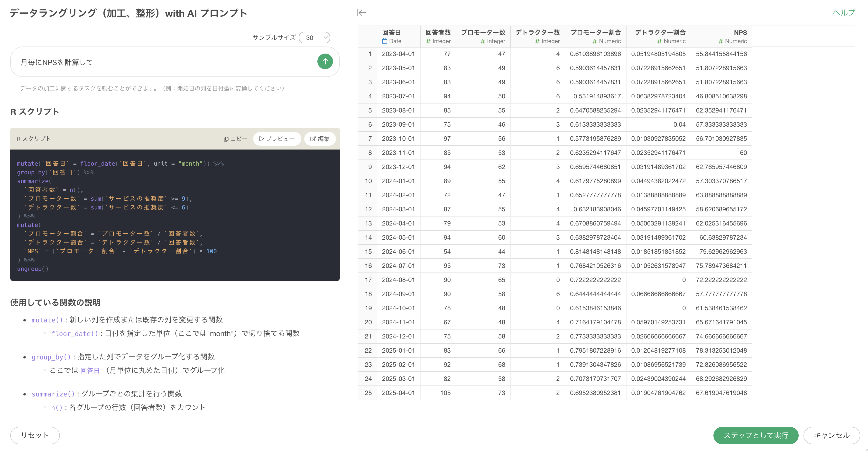Click the floor_date() function link
The height and width of the screenshot is (451, 868).
(74, 333)
